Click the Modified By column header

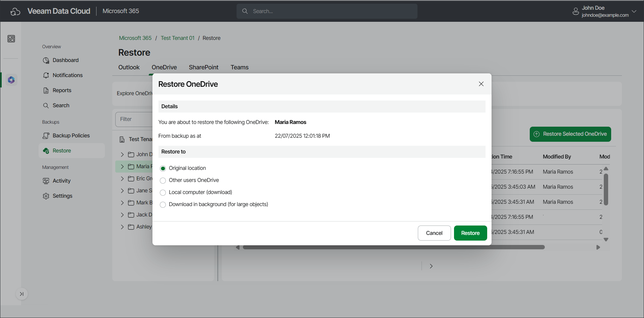coord(557,157)
